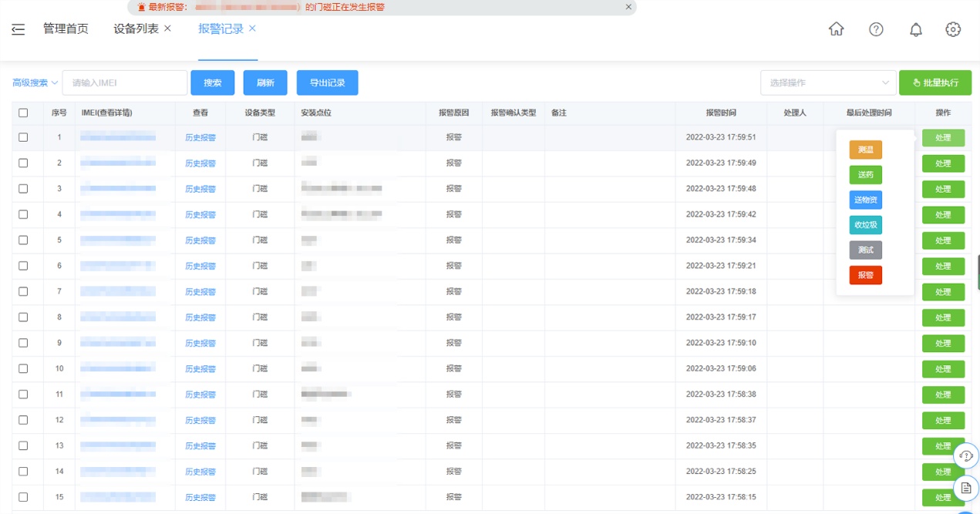Image resolution: width=980 pixels, height=514 pixels.
Task: Go to home via house icon
Action: (836, 29)
